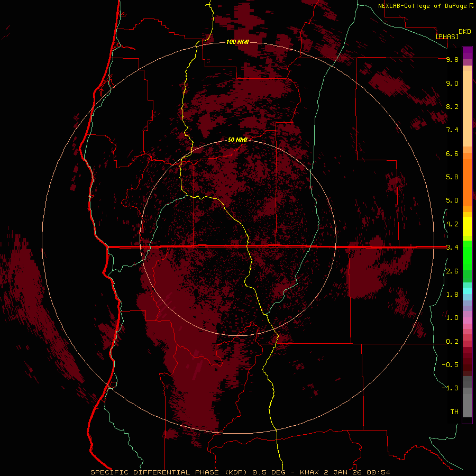
Task: Click SPECIFIC DIFFERENTIAL PHASE (KDP) caption text
Action: [x=169, y=472]
